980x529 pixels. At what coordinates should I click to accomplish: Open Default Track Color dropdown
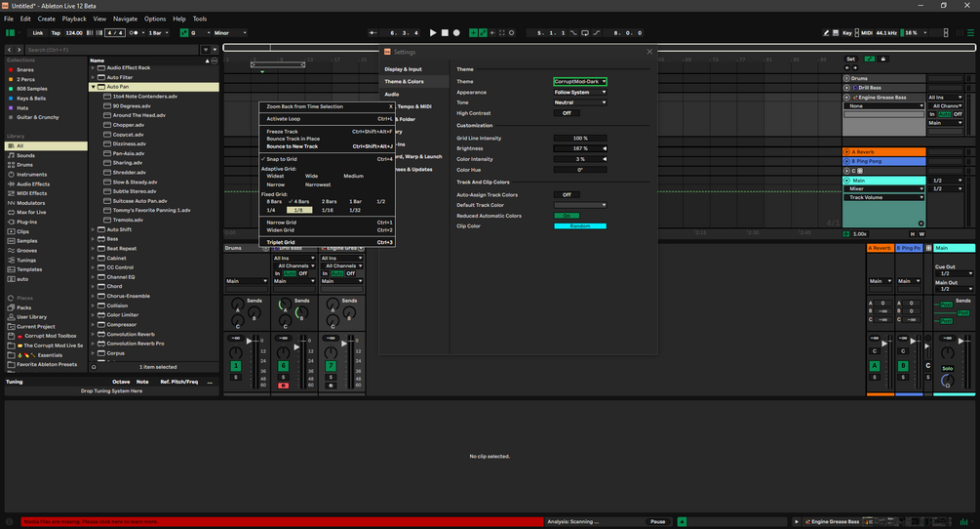(580, 205)
